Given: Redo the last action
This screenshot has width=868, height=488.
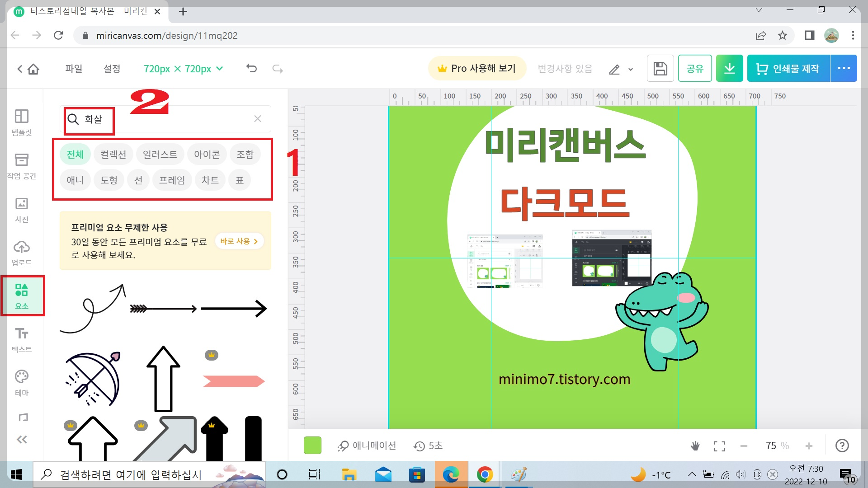Looking at the screenshot, I should point(278,68).
